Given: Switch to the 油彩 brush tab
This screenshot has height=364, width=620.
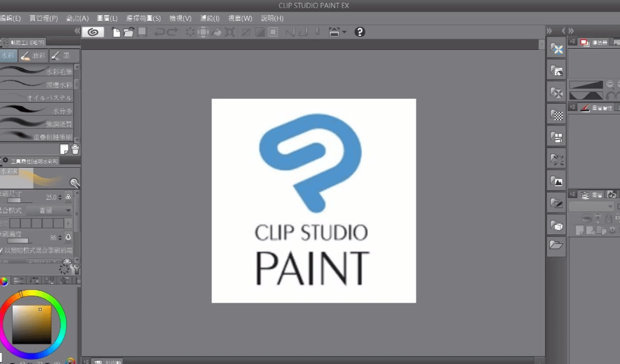Looking at the screenshot, I should [x=33, y=56].
